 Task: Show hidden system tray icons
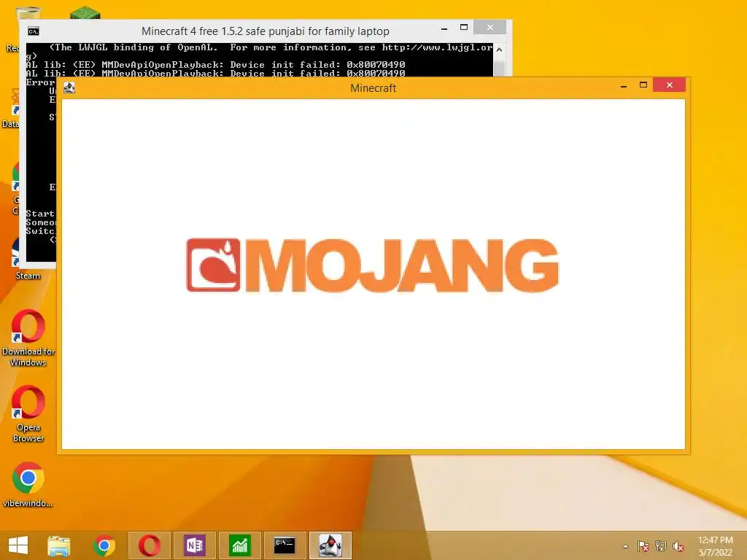pyautogui.click(x=625, y=546)
